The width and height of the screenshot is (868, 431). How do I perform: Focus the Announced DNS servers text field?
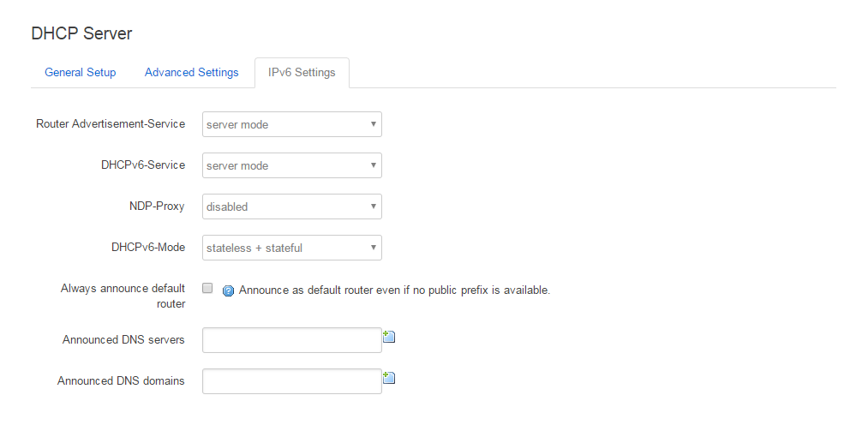click(x=291, y=340)
